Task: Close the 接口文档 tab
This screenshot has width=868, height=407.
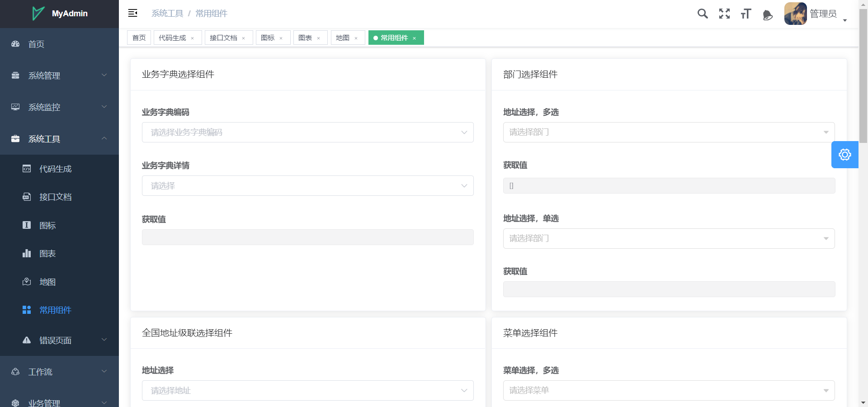Action: (x=244, y=38)
